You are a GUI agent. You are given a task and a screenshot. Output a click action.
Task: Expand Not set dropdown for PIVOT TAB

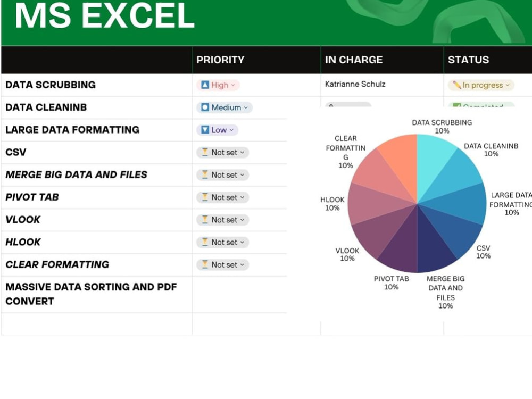[x=242, y=197]
